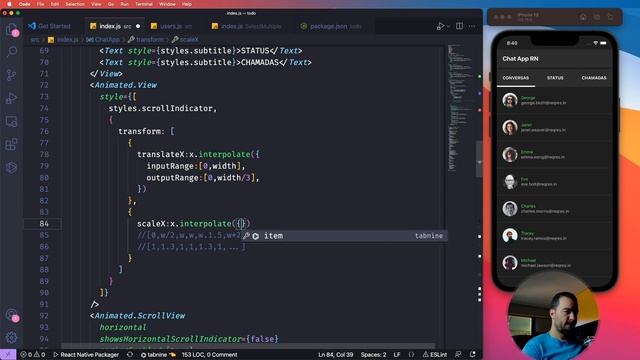Viewport: 640px width, 360px height.
Task: Open the Manage gear icon
Action: coord(11,337)
